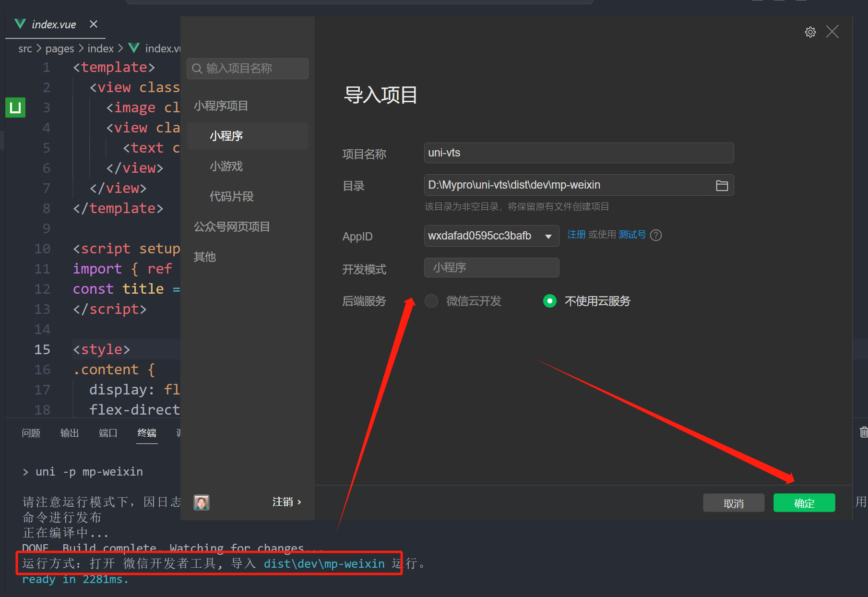Click line 11 import statement
Image resolution: width=868 pixels, height=597 pixels.
[x=122, y=269]
